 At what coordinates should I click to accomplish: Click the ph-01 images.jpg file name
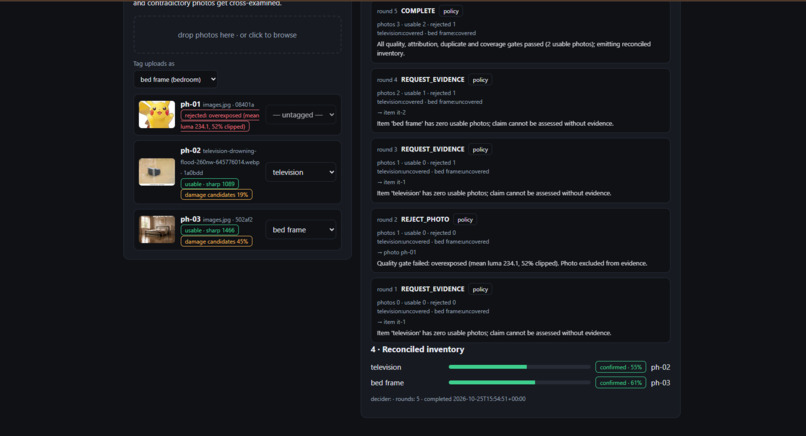point(217,105)
